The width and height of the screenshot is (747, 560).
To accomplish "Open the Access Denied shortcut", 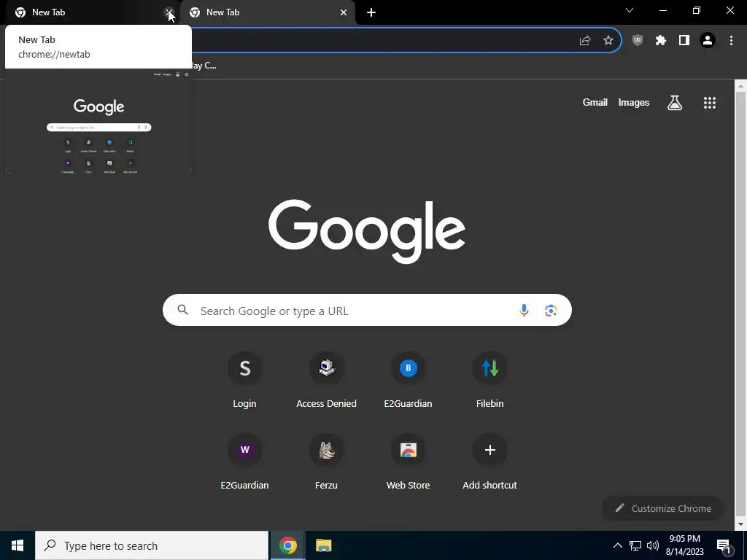I will coord(326,381).
